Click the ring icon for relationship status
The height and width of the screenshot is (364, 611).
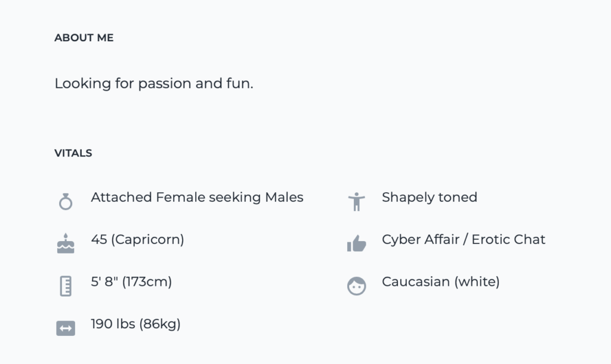[66, 202]
